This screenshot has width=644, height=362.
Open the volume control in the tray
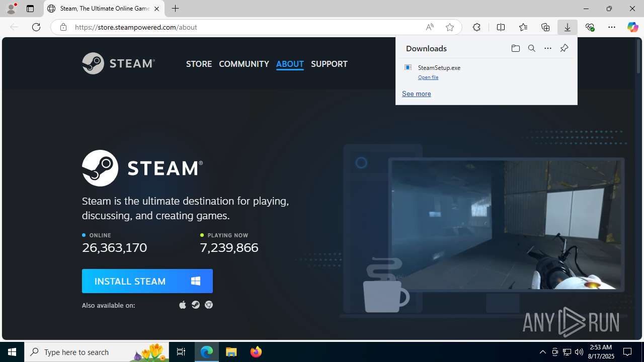coord(579,352)
